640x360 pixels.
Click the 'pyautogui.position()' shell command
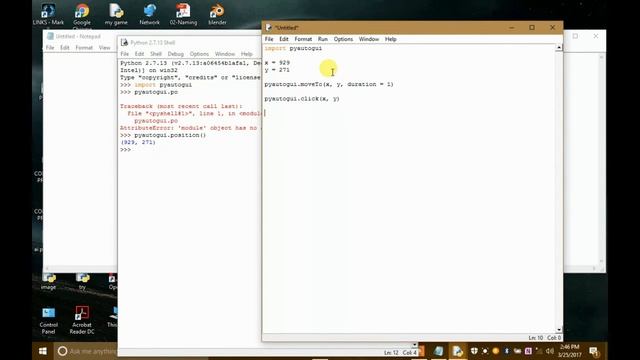170,135
